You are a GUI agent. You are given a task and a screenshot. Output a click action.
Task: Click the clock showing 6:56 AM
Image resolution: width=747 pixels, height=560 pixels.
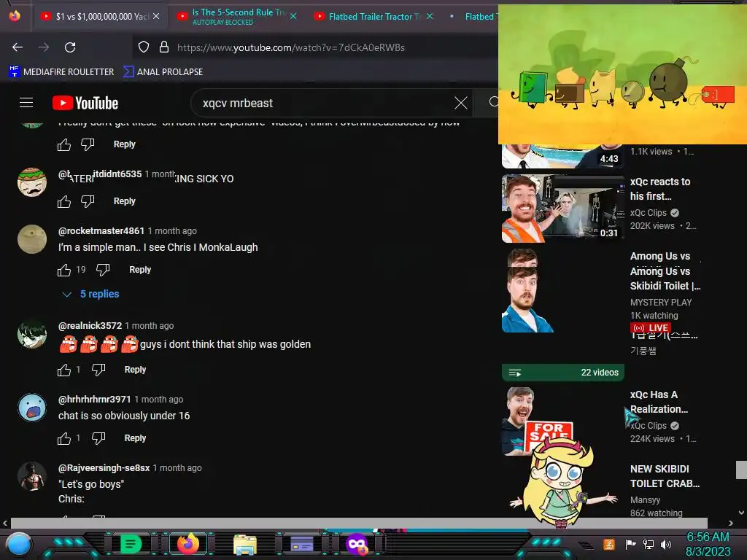pos(708,544)
